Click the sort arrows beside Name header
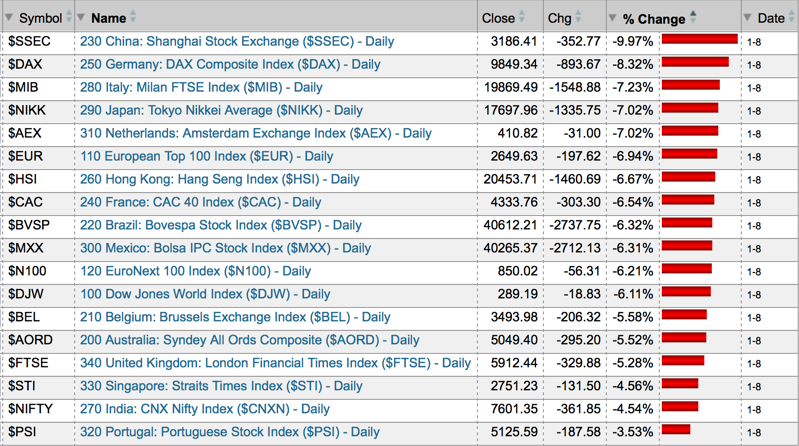 [x=133, y=18]
